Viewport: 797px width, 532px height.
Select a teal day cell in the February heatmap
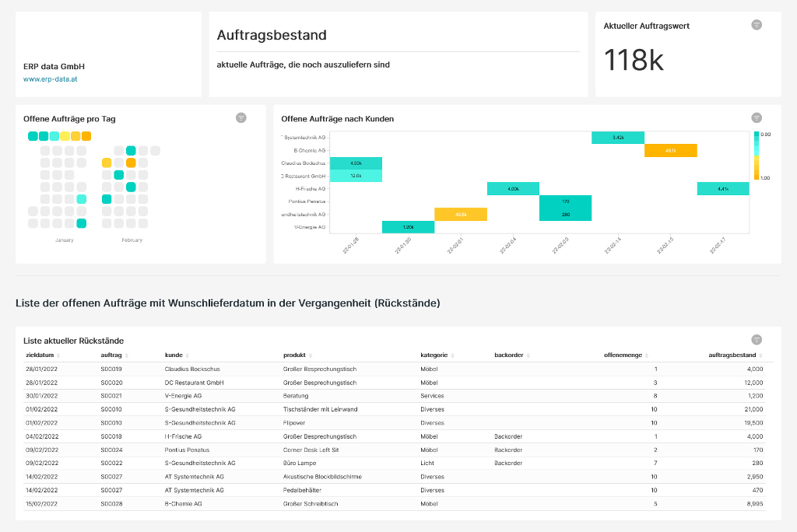point(131,149)
